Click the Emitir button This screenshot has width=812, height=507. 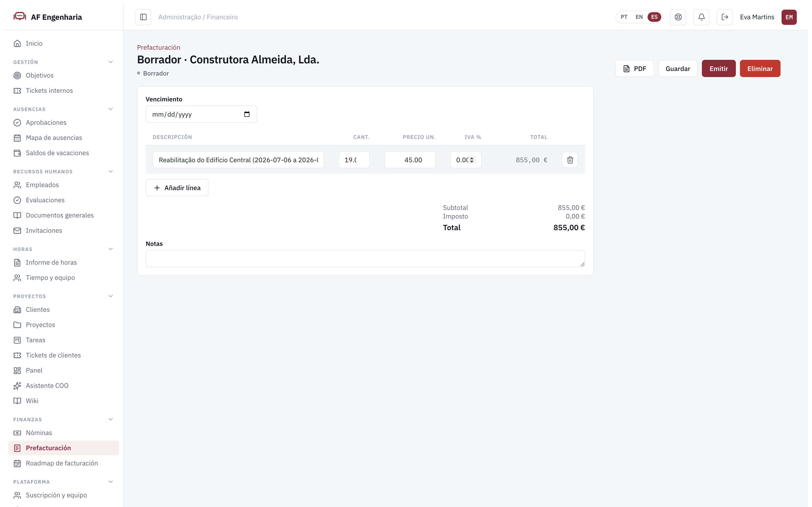point(719,68)
